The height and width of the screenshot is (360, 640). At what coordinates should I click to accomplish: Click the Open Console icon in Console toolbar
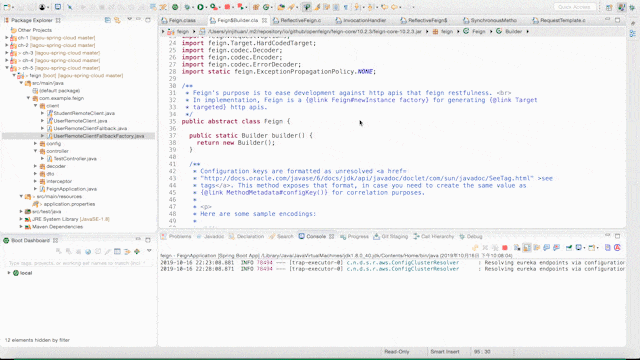click(x=592, y=248)
